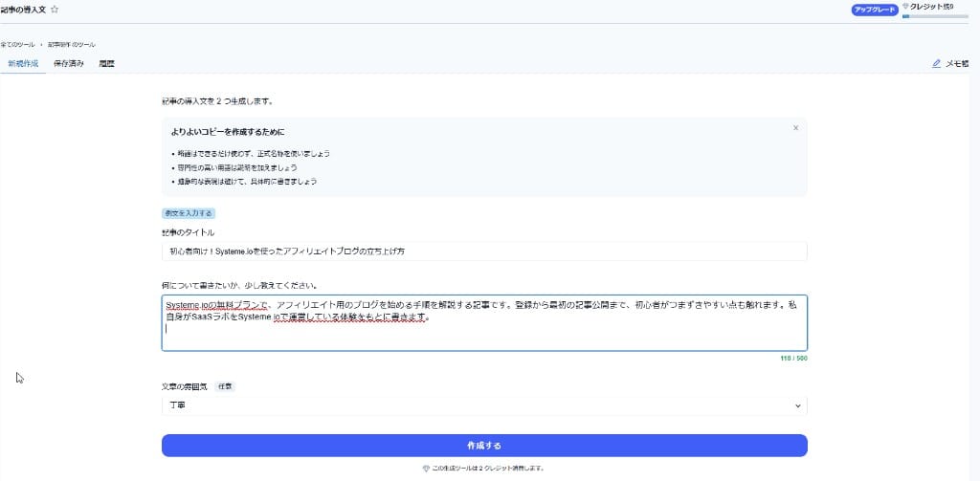Open the 保存済み tab

[69, 64]
